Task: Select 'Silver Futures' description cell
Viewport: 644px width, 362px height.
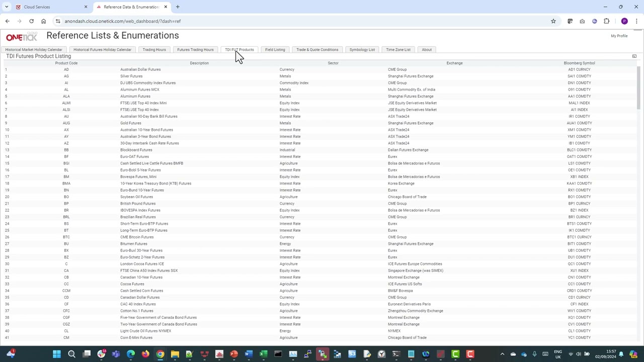Action: (x=131, y=76)
